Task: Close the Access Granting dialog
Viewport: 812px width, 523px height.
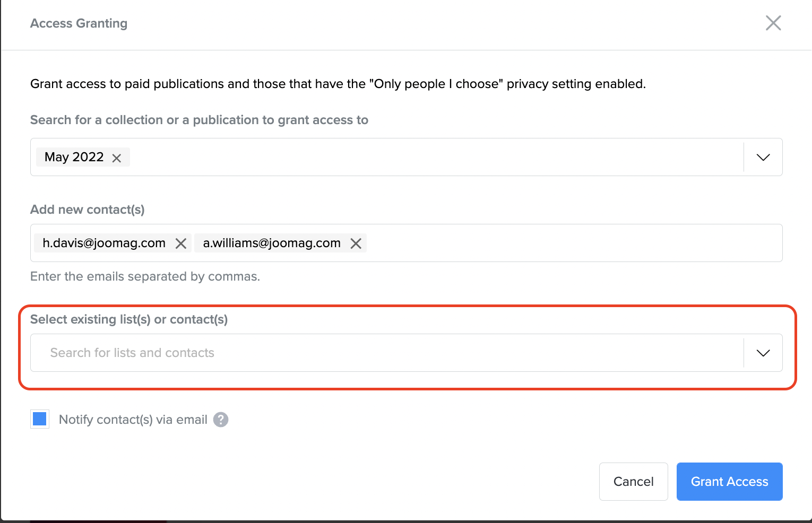Action: click(773, 23)
